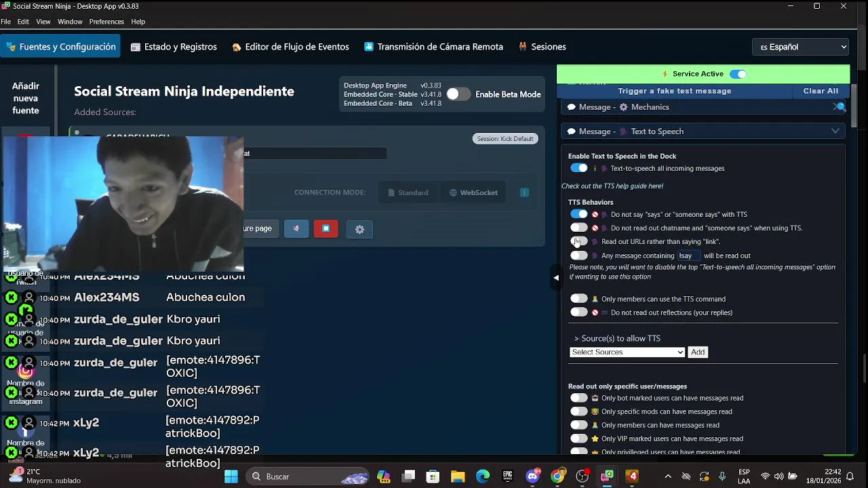Select WebSocket connection mode
868x488 pixels.
tap(473, 192)
